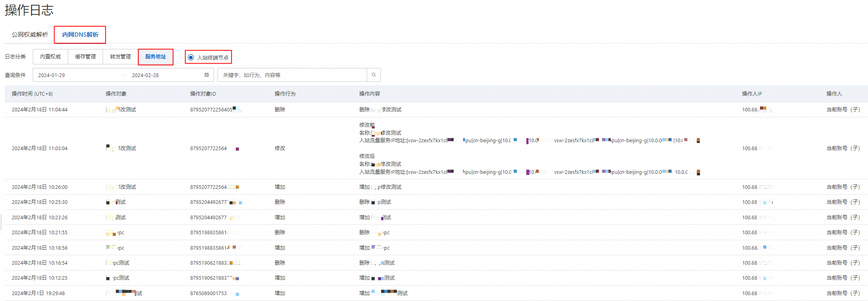868x301 pixels.
Task: Click 增加 action cell in 10:18:56 row
Action: click(x=280, y=248)
